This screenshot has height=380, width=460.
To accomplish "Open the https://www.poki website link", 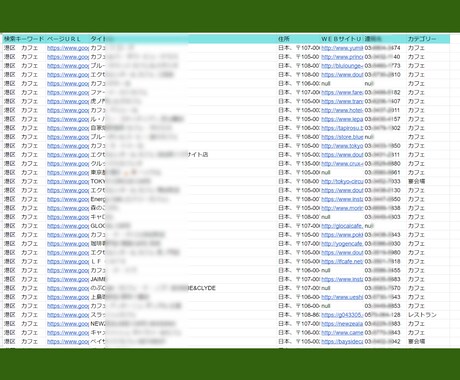I will coord(342,235).
